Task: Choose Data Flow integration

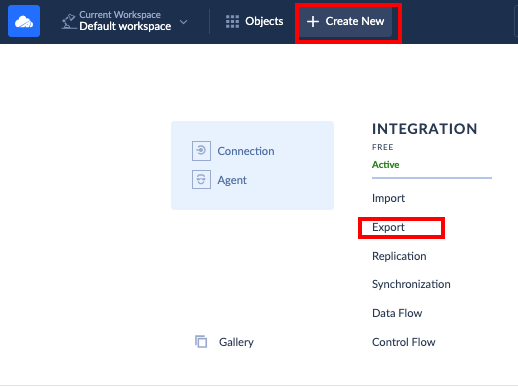Action: click(x=397, y=313)
